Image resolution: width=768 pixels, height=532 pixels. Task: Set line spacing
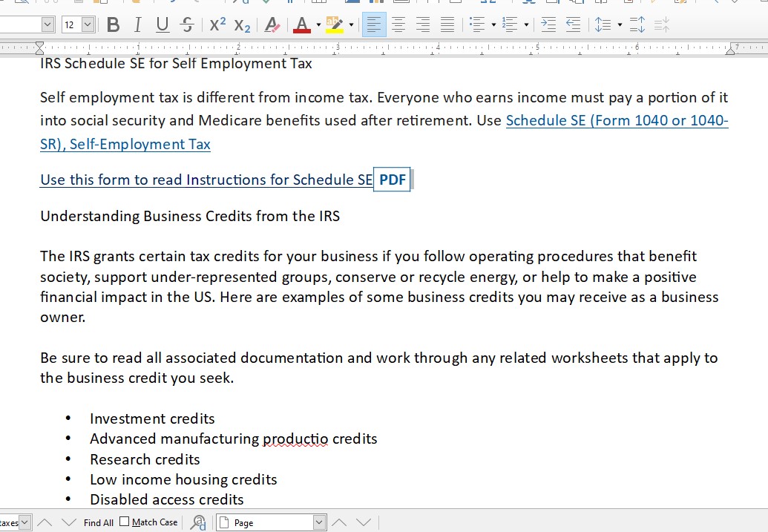coord(603,24)
